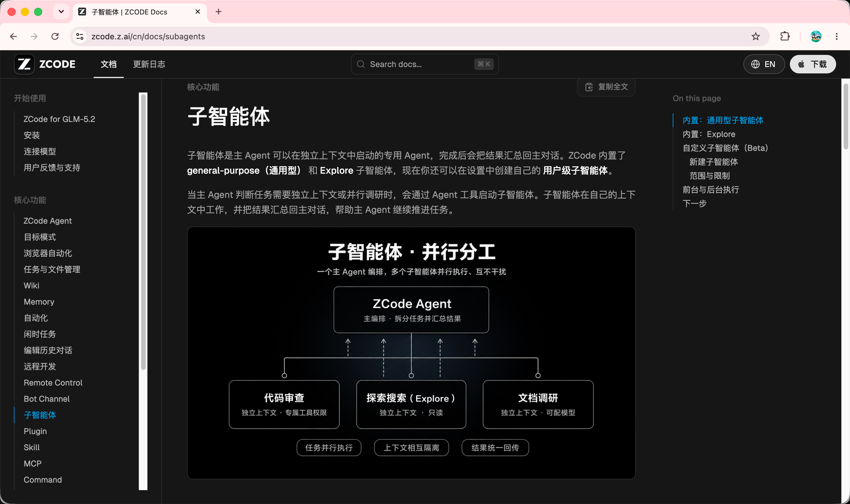Image resolution: width=850 pixels, height=504 pixels.
Task: Jump to 前台与后台执行 section
Action: [711, 190]
